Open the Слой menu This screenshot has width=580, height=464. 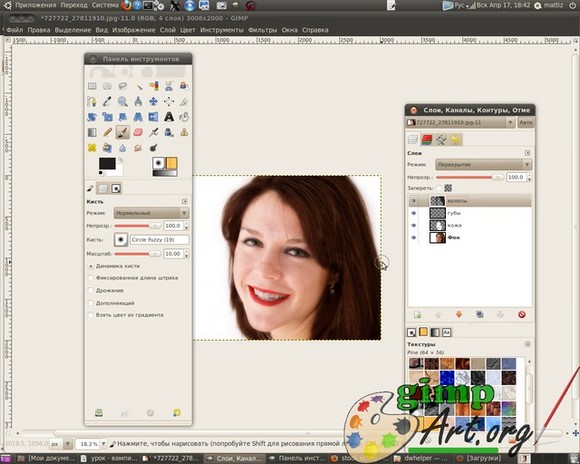pyautogui.click(x=168, y=30)
